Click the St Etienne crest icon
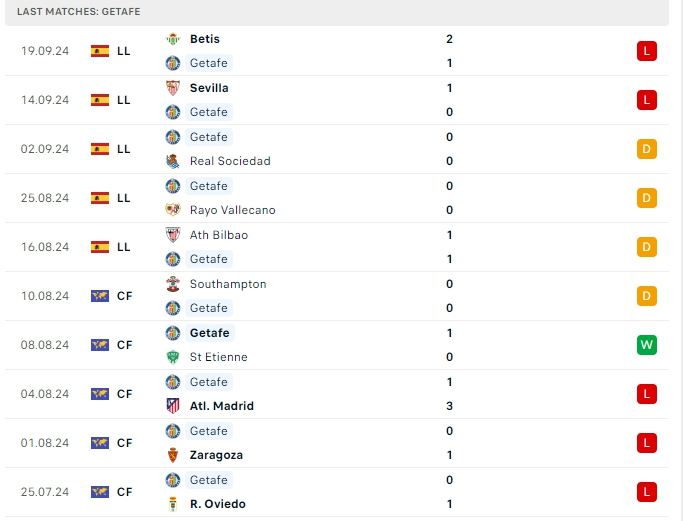This screenshot has width=683, height=521. (x=172, y=357)
